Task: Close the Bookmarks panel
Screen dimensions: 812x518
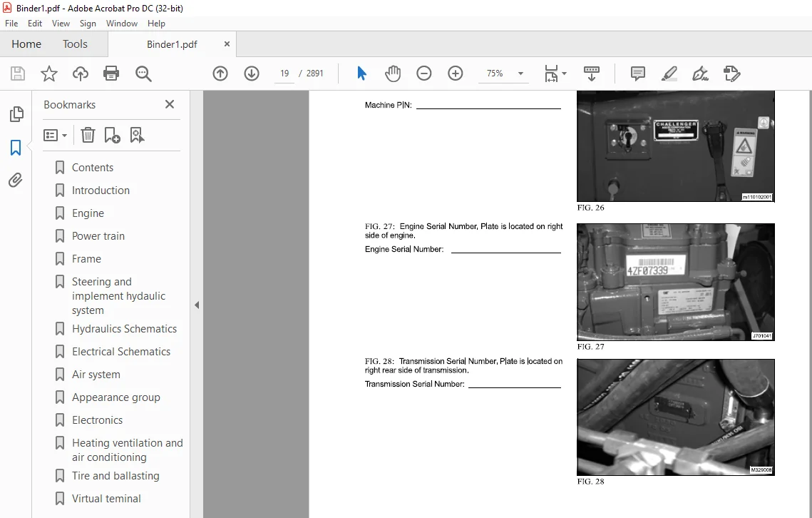Action: [170, 104]
